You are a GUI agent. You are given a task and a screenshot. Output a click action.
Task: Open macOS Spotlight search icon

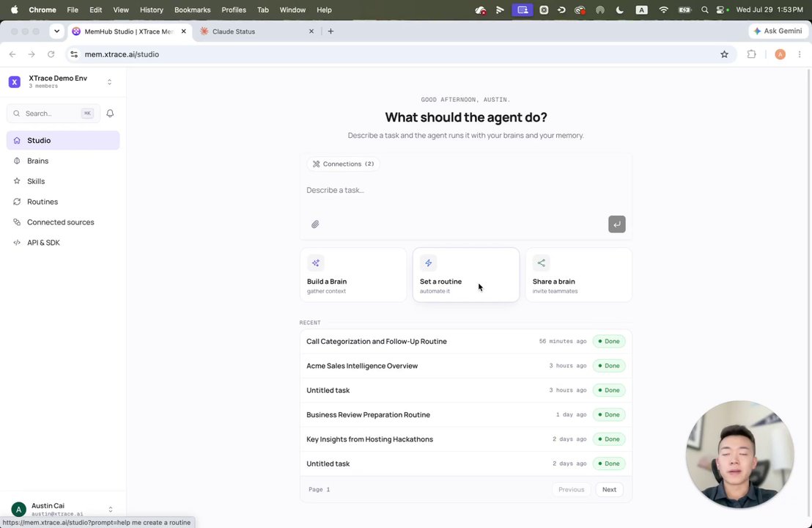(x=704, y=10)
